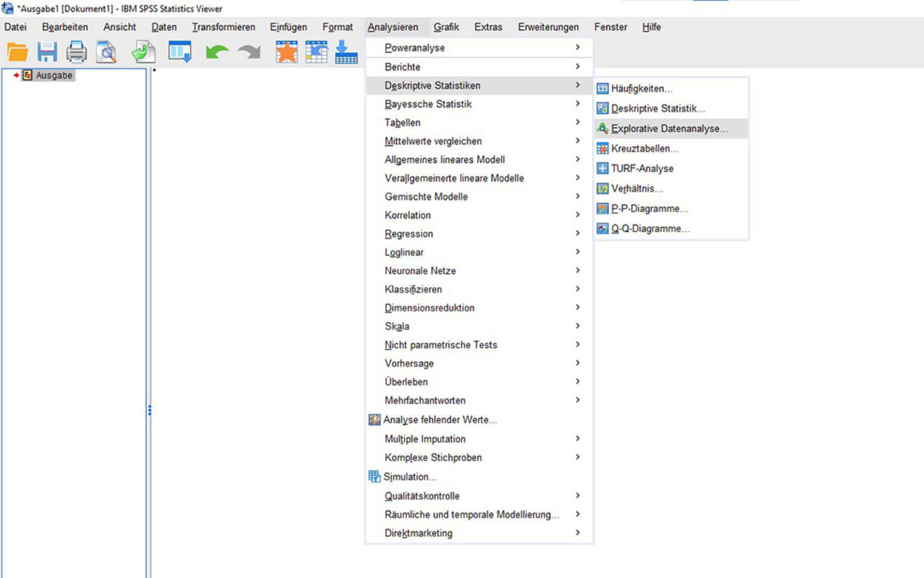Open Analyse fehlender Werte dialog

pos(440,420)
